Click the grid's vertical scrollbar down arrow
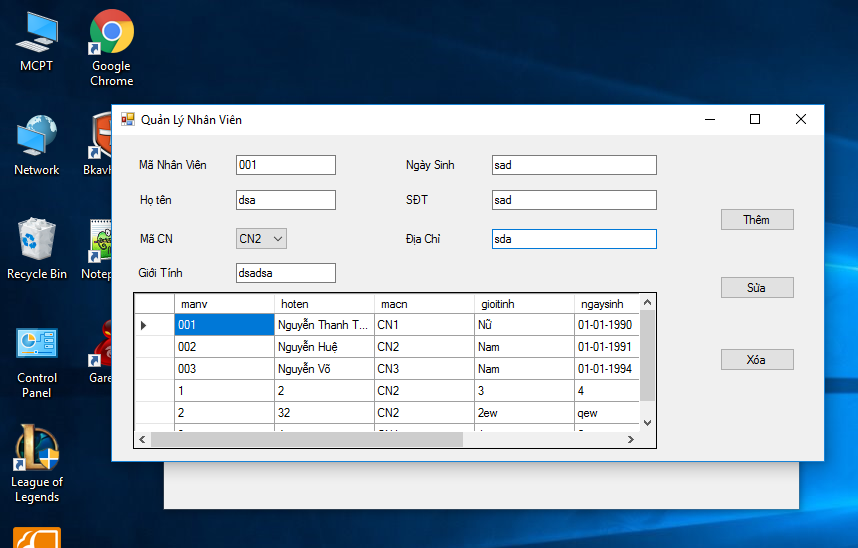Viewport: 858px width, 548px height. click(647, 423)
